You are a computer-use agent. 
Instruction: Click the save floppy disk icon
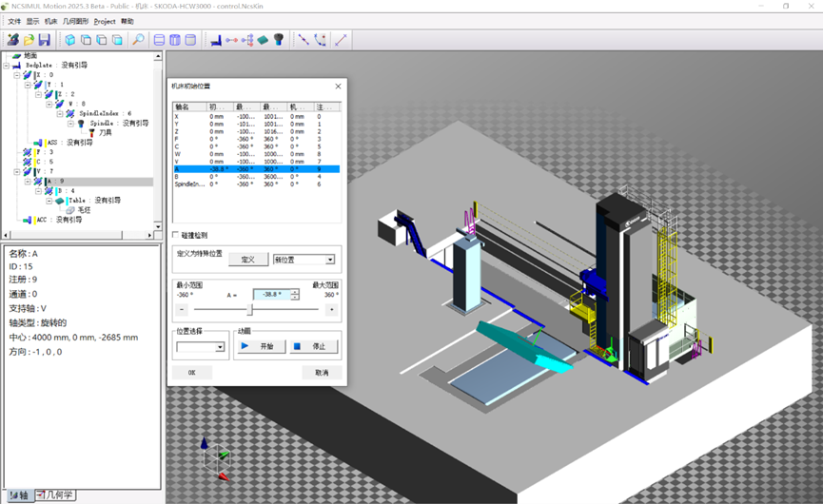(x=45, y=40)
